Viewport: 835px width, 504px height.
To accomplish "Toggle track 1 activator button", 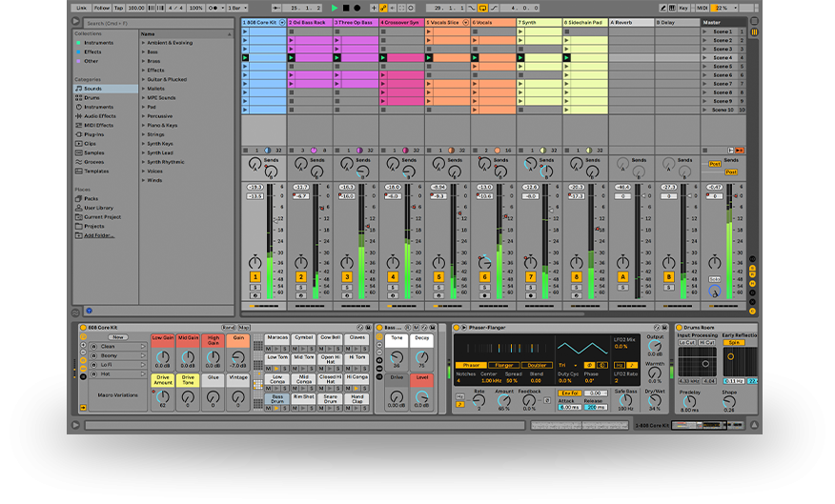I will (x=255, y=277).
